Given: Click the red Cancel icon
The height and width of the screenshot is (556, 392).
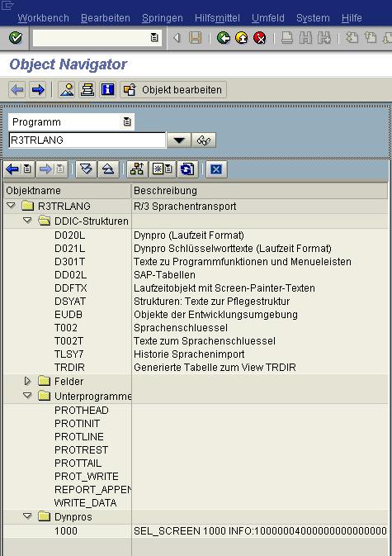Looking at the screenshot, I should coord(260,37).
